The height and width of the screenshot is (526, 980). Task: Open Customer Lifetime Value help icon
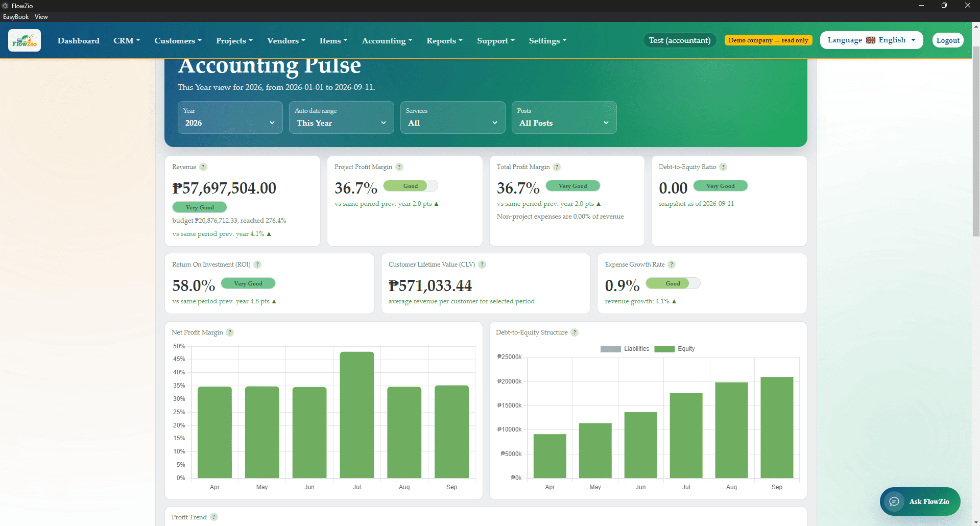coord(482,265)
